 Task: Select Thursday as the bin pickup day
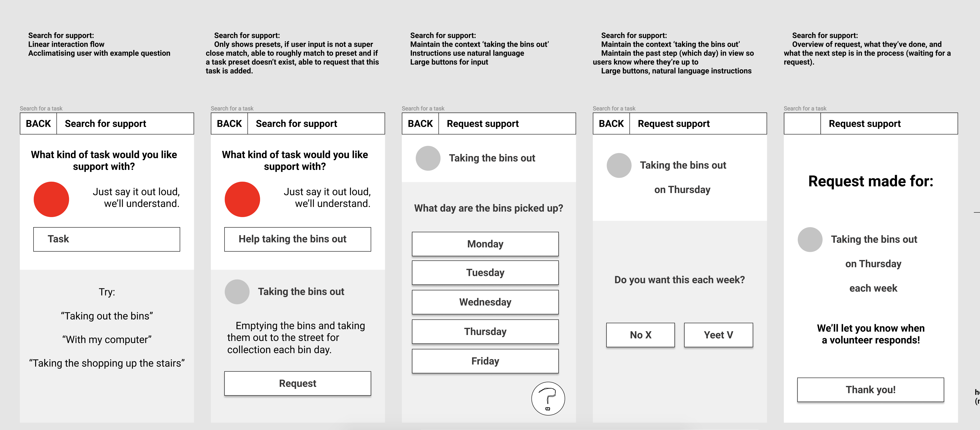[x=485, y=331]
